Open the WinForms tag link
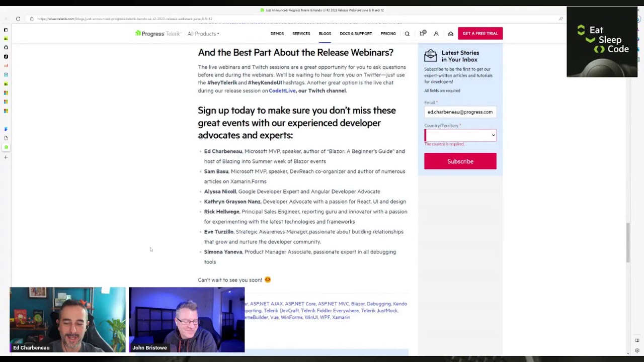The width and height of the screenshot is (644, 362). click(292, 317)
